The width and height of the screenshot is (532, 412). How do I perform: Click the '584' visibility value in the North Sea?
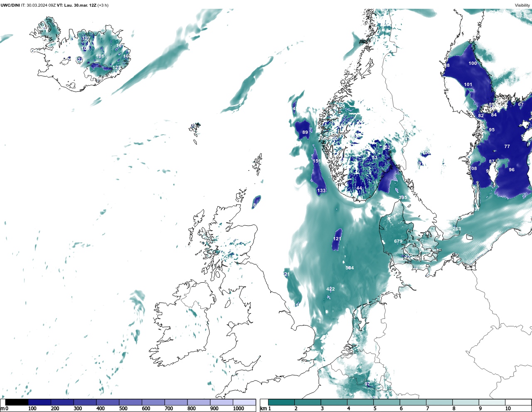tap(350, 268)
